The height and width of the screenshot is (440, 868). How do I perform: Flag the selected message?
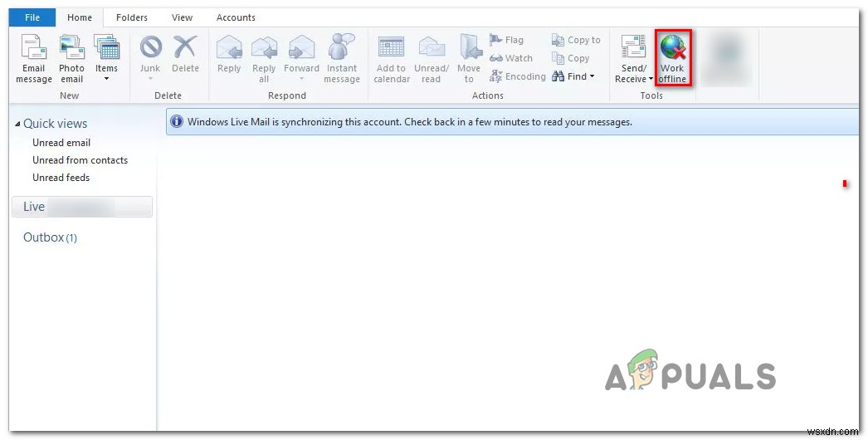coord(506,40)
